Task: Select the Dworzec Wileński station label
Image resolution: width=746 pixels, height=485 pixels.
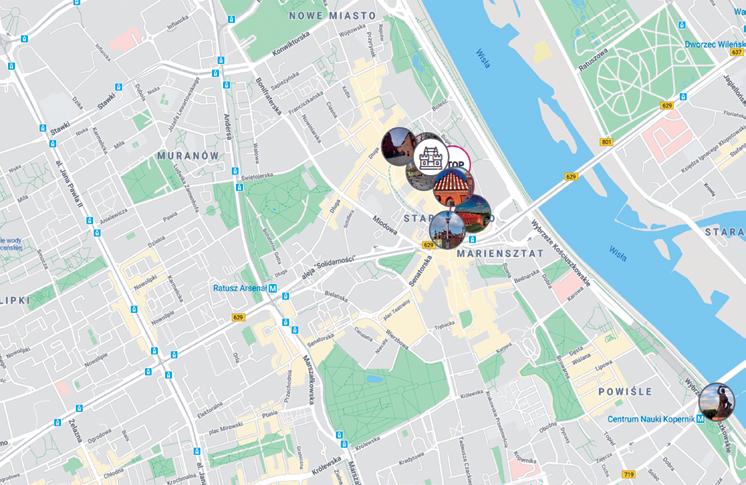Action: click(715, 44)
